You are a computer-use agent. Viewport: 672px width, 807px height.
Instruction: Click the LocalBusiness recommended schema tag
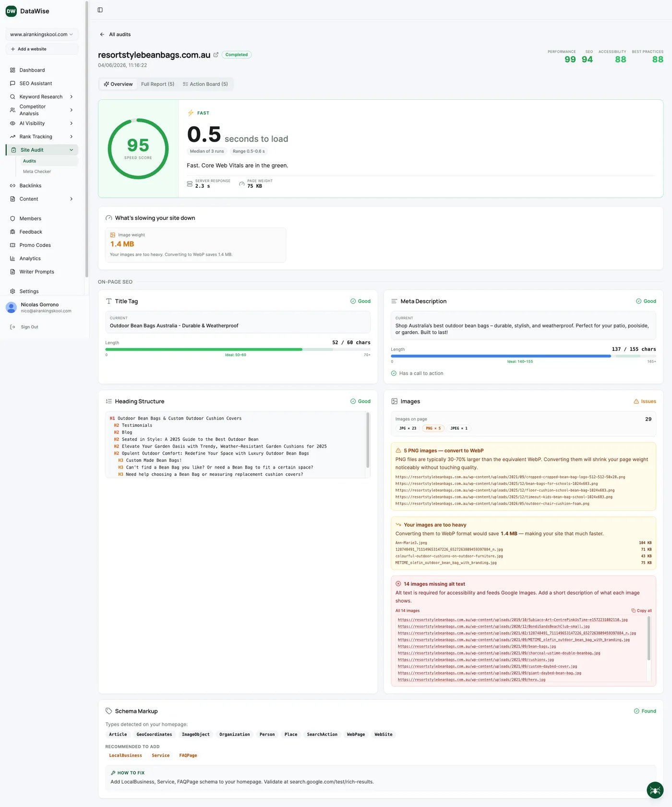pyautogui.click(x=126, y=756)
